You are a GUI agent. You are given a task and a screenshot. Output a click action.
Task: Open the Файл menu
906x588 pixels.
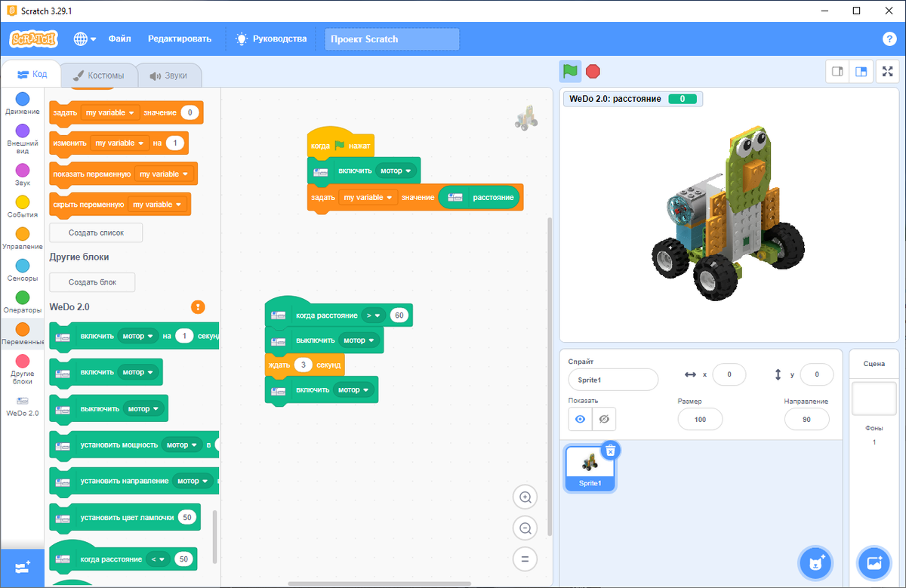coord(119,38)
